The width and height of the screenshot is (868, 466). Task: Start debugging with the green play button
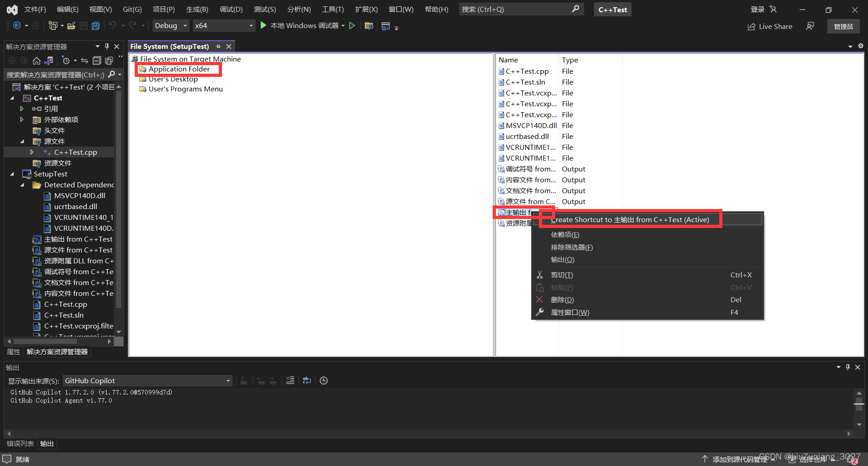coord(264,25)
